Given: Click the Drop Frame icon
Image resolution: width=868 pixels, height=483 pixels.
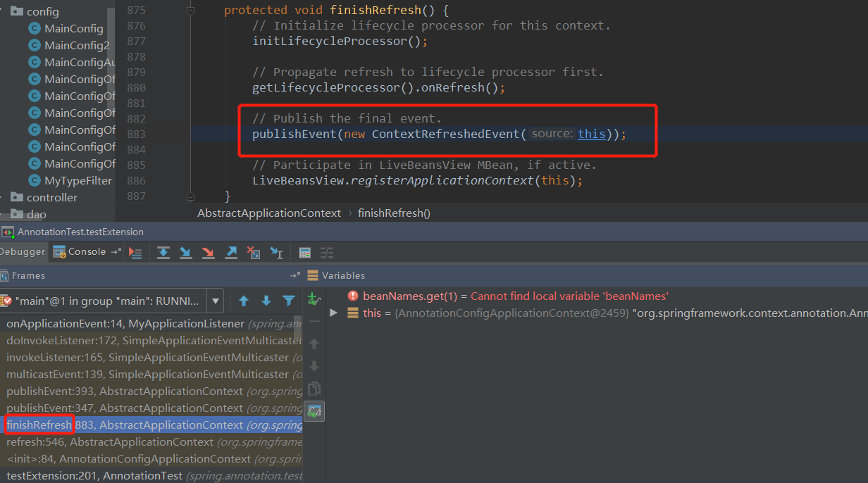Looking at the screenshot, I should point(254,252).
